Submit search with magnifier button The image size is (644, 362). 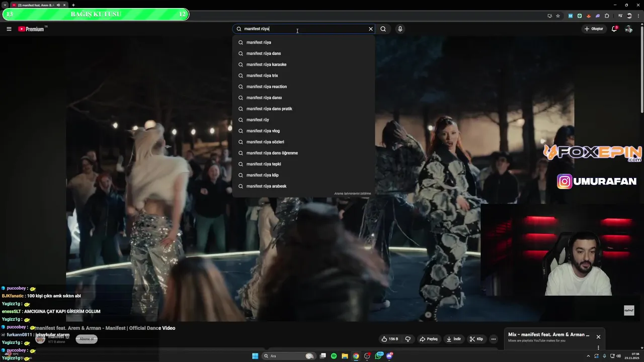[383, 29]
